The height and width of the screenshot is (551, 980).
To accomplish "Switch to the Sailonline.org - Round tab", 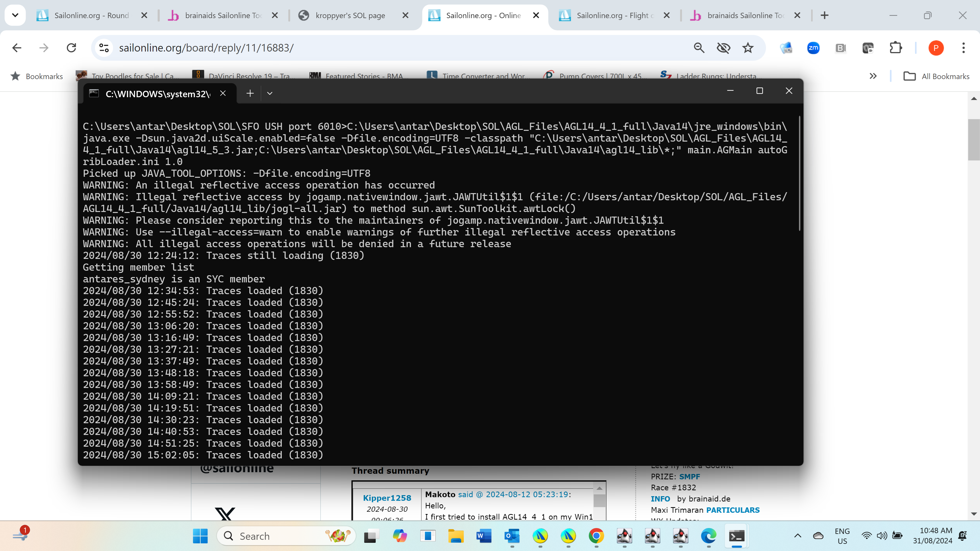I will (x=91, y=15).
